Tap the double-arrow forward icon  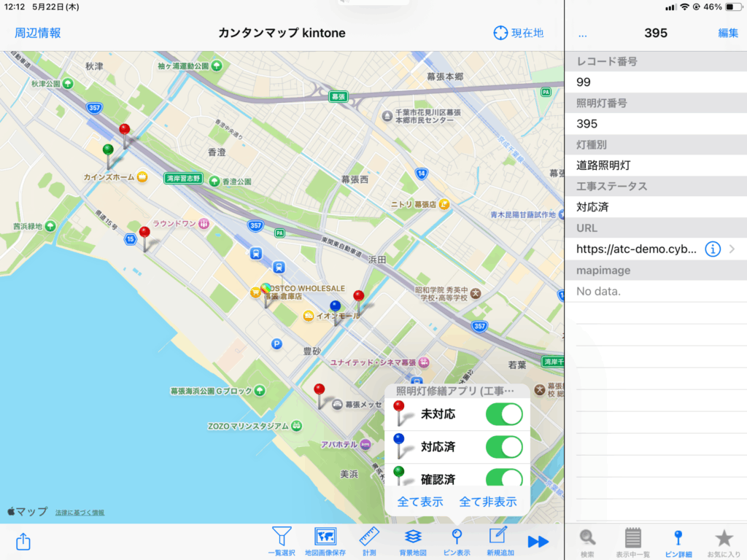coord(538,542)
